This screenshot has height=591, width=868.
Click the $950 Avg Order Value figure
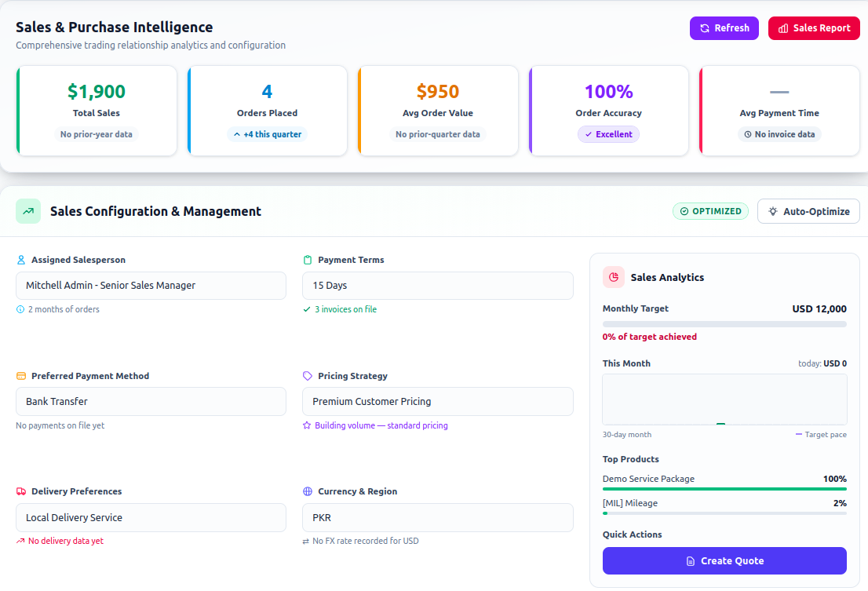pos(438,91)
